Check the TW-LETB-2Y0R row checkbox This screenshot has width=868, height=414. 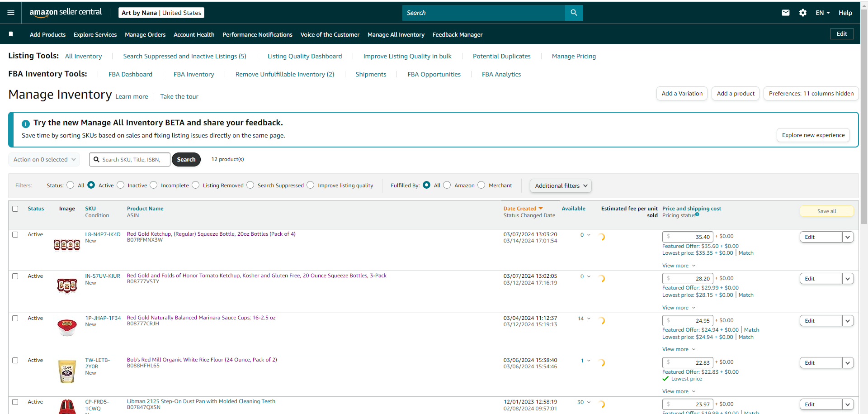15,360
